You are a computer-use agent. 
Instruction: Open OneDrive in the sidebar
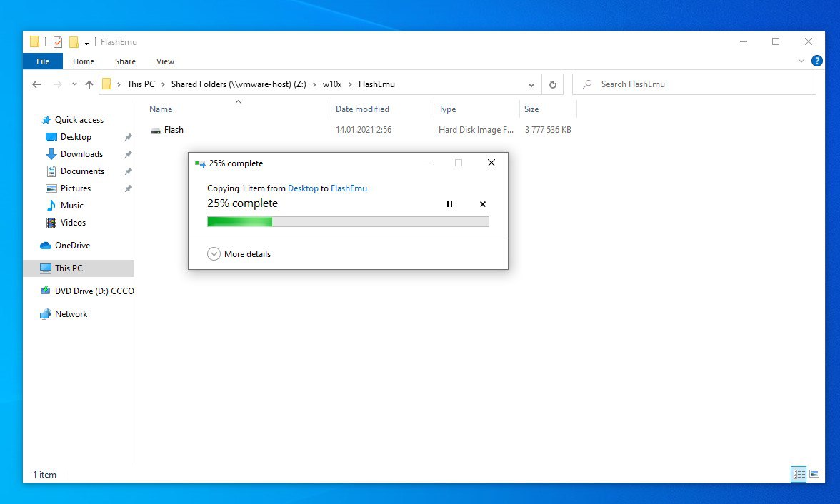coord(72,246)
